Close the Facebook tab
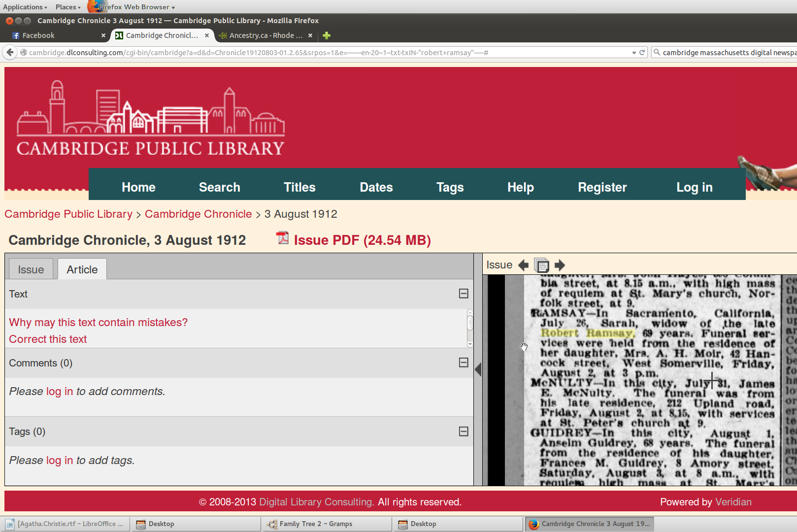The width and height of the screenshot is (797, 532). coord(103,35)
